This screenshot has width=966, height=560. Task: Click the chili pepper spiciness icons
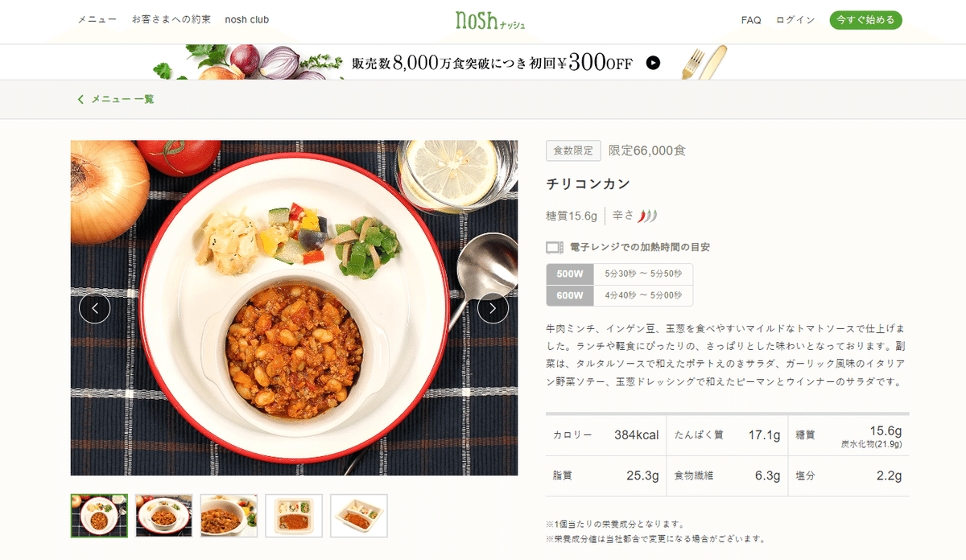pyautogui.click(x=647, y=216)
